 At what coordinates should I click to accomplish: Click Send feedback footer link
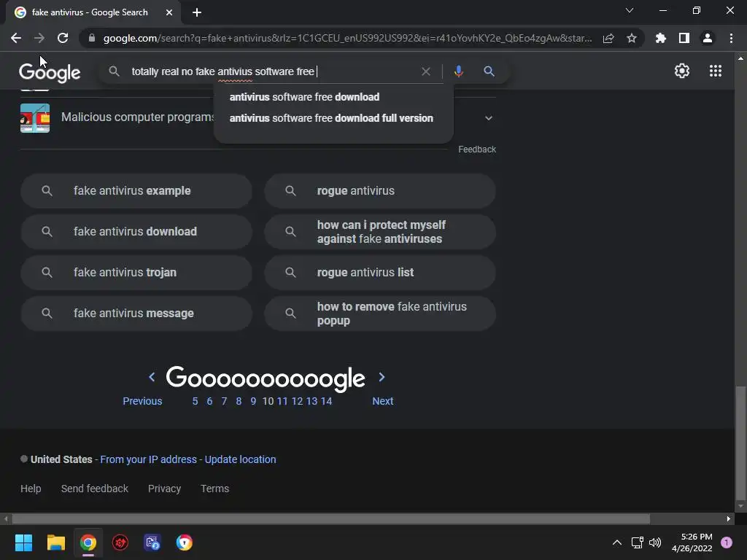[x=94, y=489]
